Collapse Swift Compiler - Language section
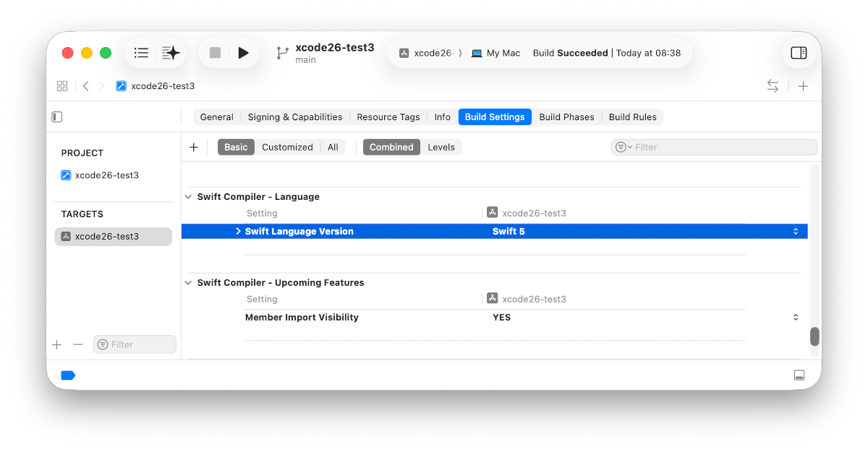Screen dimensions: 868x451 point(189,197)
